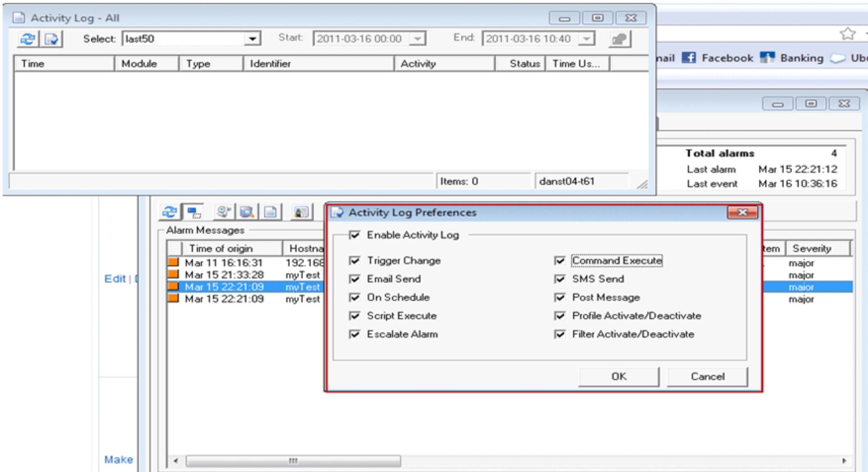Click the blue window icon in the alarm toolbar
This screenshot has width=868, height=472.
pyautogui.click(x=194, y=212)
